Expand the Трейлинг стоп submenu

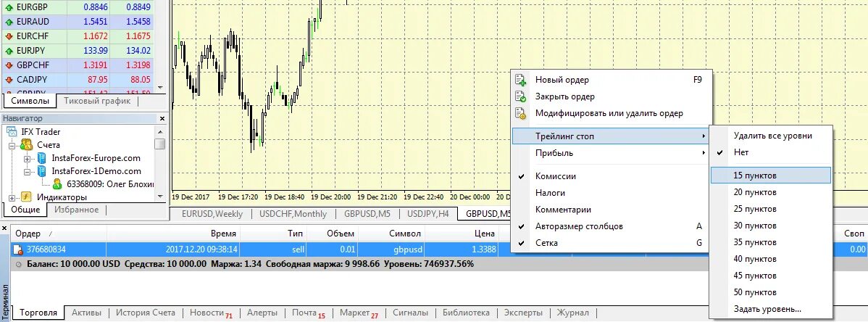[x=610, y=136]
